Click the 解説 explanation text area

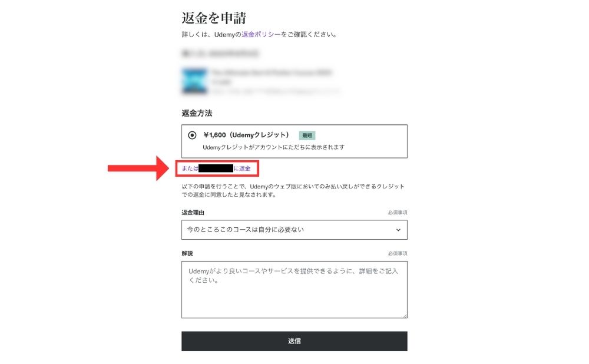coord(294,290)
